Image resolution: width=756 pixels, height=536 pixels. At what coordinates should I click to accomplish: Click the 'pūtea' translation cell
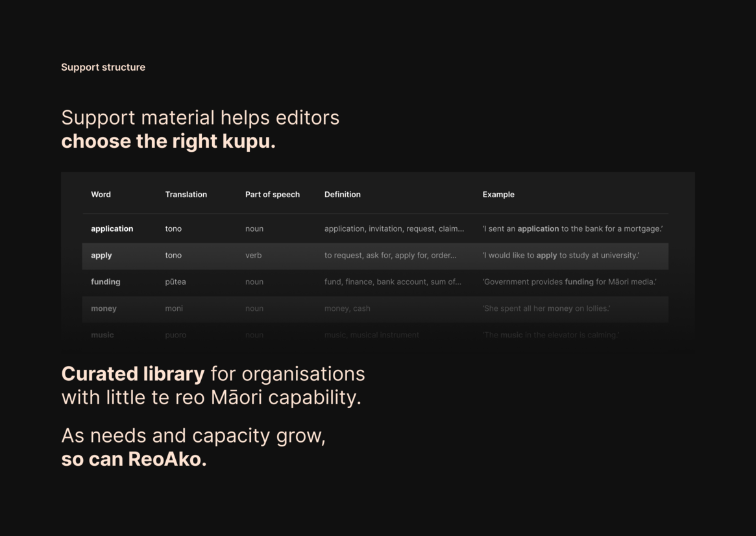point(175,282)
